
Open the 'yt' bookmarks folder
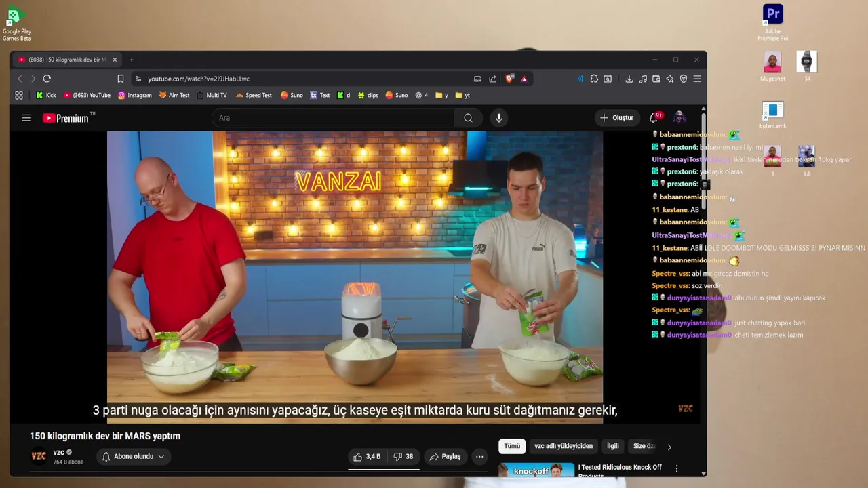click(463, 96)
